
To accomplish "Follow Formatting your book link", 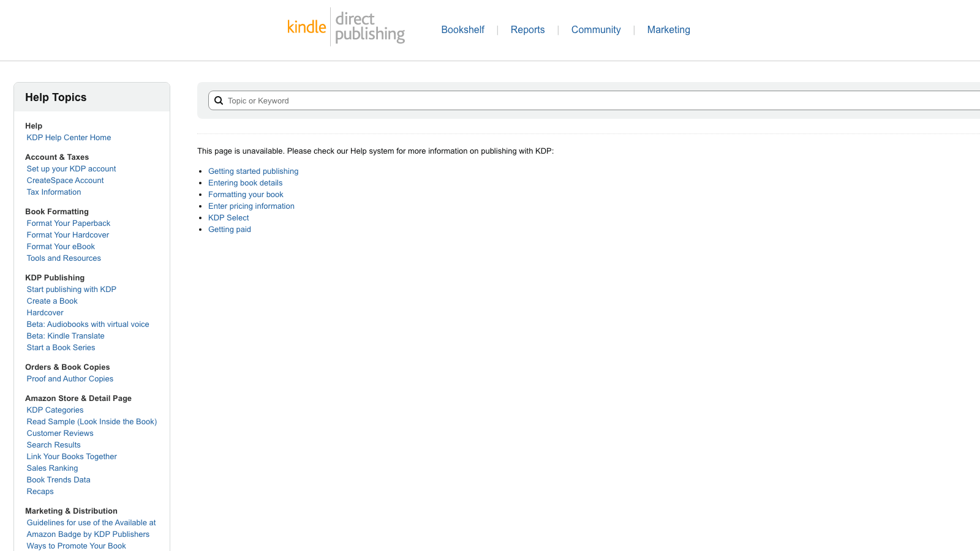I will click(x=246, y=195).
